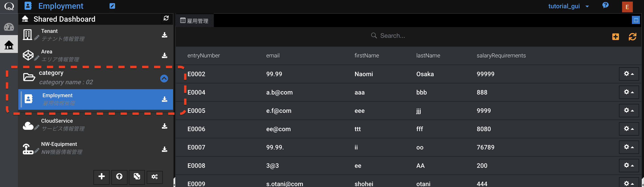Screen dimensions: 644x187
Task: Click the E0006 entry number cell
Action: pos(196,129)
